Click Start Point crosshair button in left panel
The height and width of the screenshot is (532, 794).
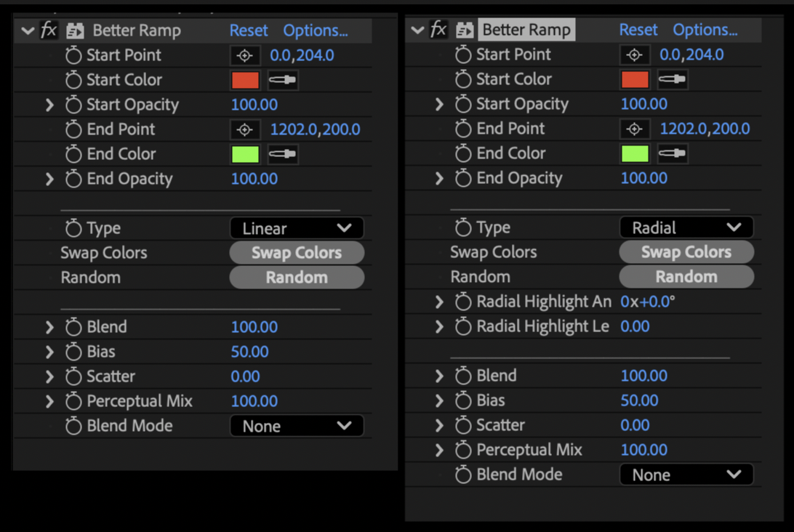245,56
